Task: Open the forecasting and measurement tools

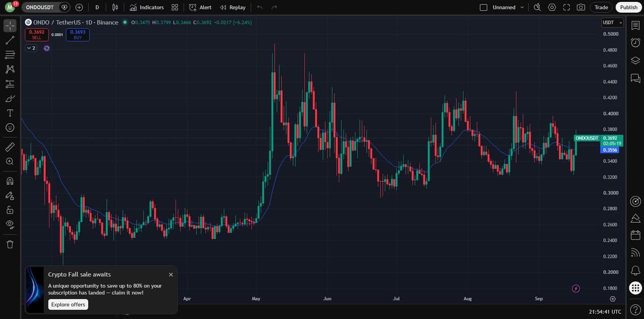Action: [x=10, y=84]
